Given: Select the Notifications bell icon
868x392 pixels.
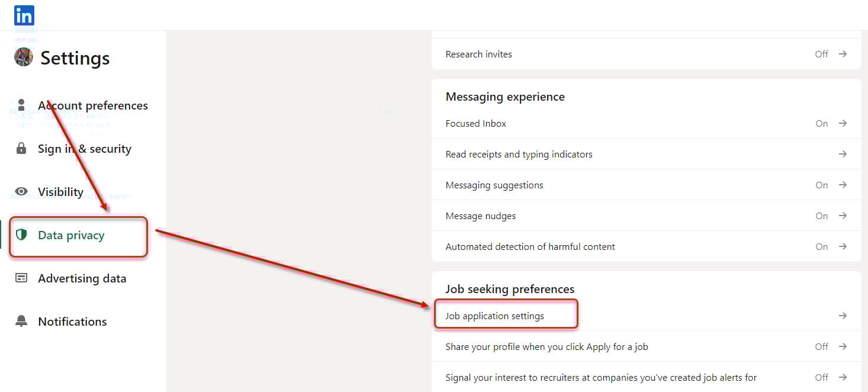Looking at the screenshot, I should 21,321.
